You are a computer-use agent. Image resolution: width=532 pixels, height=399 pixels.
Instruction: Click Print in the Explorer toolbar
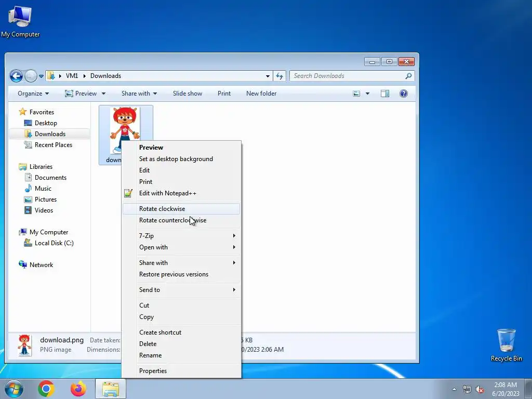[x=224, y=94]
